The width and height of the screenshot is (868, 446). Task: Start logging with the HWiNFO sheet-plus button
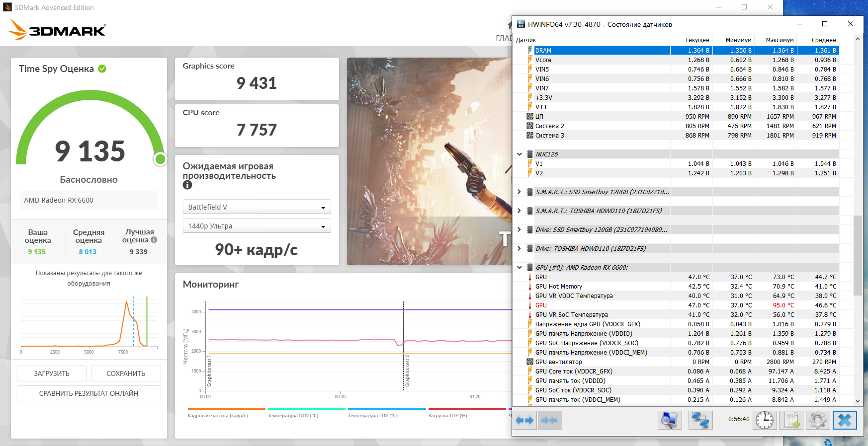(x=791, y=420)
